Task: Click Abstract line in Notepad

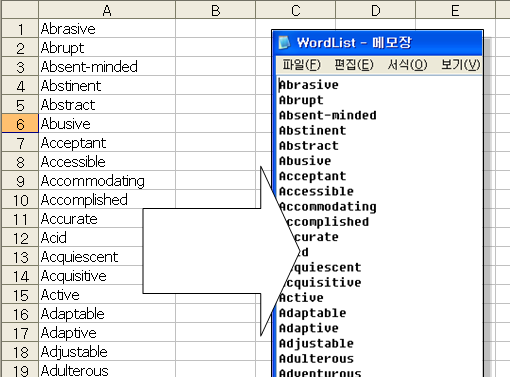Action: [x=309, y=146]
